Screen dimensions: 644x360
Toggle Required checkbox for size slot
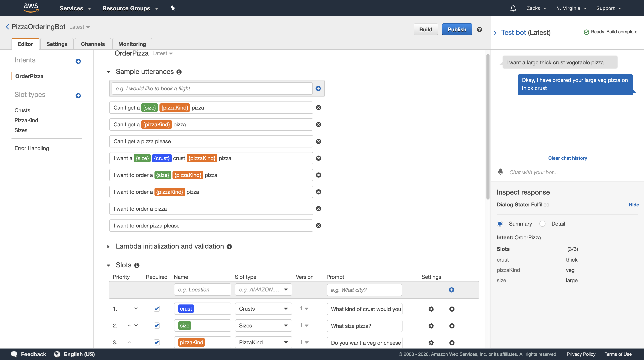pos(157,326)
